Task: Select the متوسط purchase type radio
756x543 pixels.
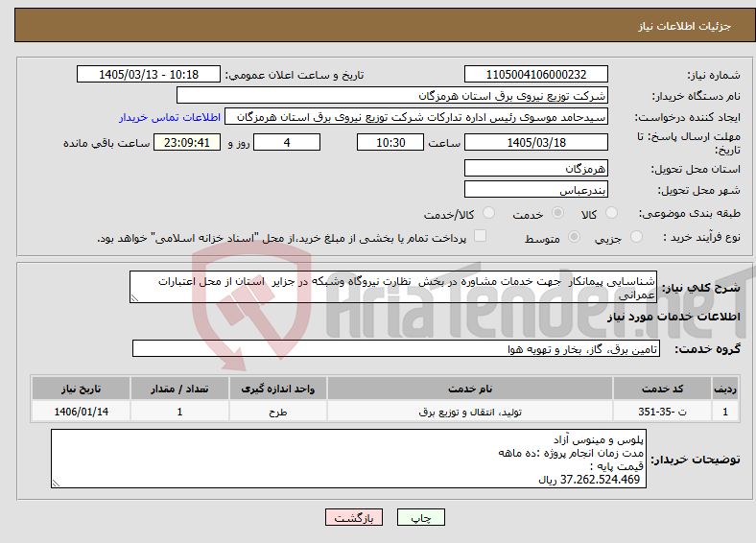Action: [575, 236]
